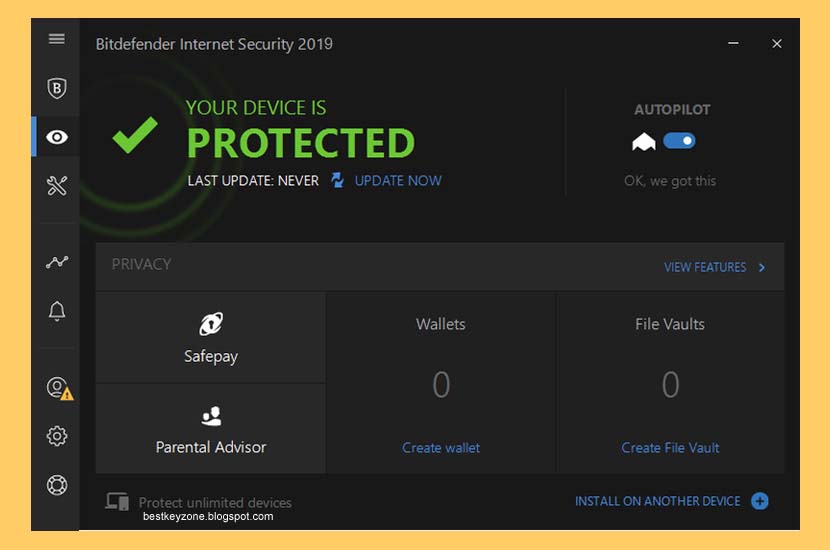
Task: Click the Wallets count 0
Action: coord(441,384)
